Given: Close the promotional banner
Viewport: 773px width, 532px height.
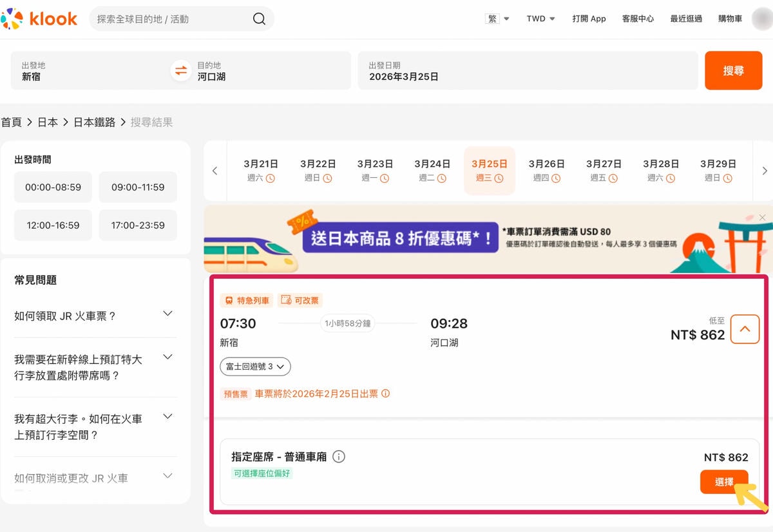Looking at the screenshot, I should point(763,218).
